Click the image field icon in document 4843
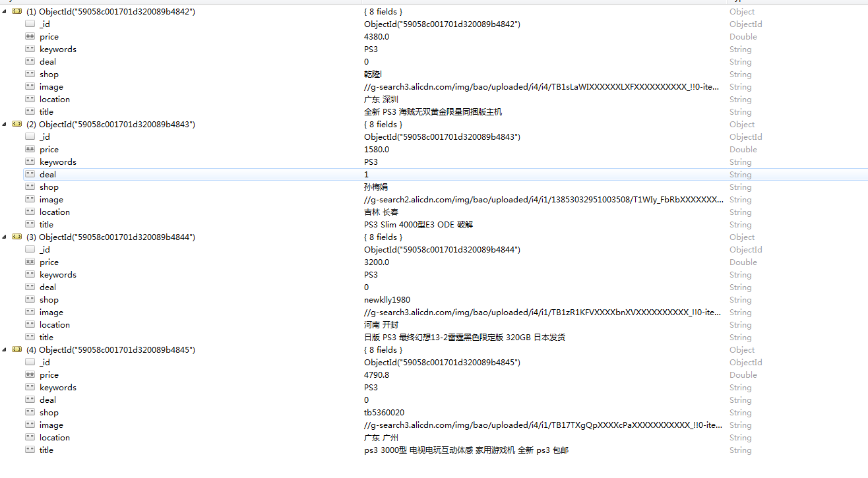 (30, 200)
